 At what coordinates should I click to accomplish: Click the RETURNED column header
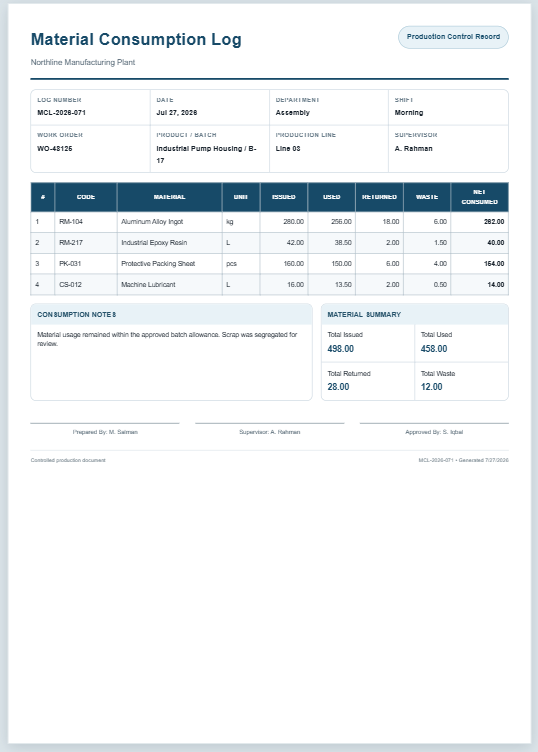(x=379, y=197)
